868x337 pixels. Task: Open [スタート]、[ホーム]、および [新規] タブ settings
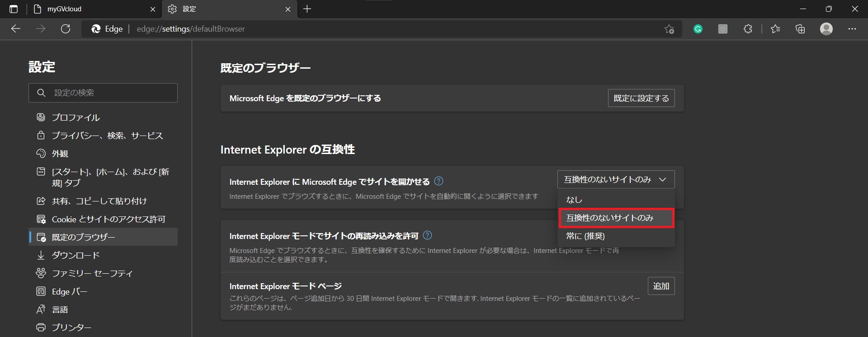click(x=103, y=177)
